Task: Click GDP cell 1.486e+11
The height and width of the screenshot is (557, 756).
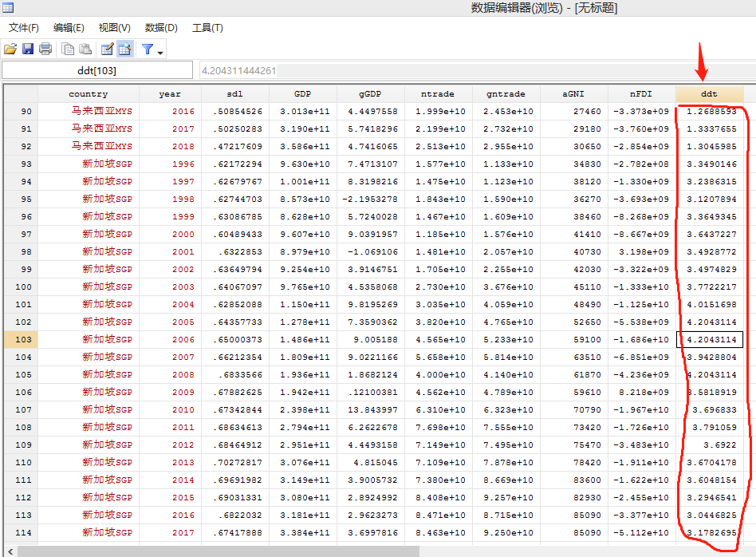Action: pos(305,339)
